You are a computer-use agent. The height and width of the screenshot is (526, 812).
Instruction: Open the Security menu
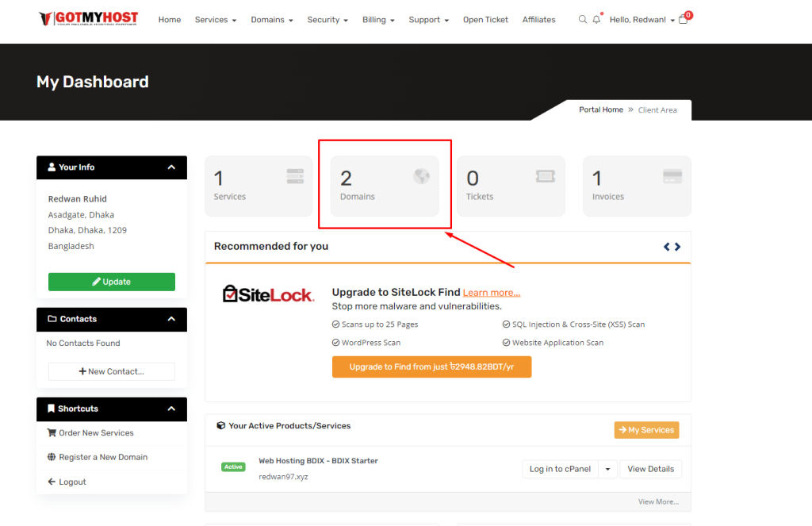tap(326, 19)
